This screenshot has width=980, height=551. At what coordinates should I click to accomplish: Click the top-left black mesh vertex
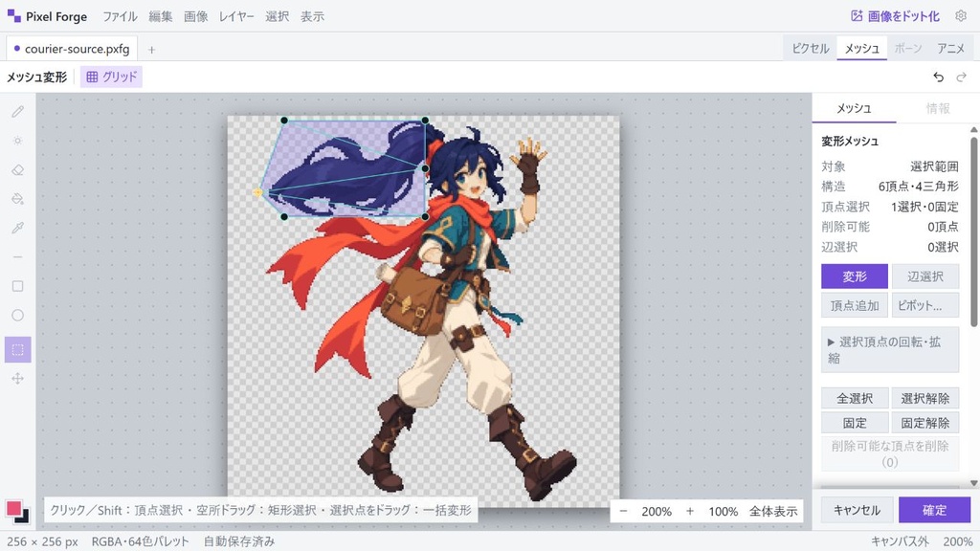pos(284,120)
